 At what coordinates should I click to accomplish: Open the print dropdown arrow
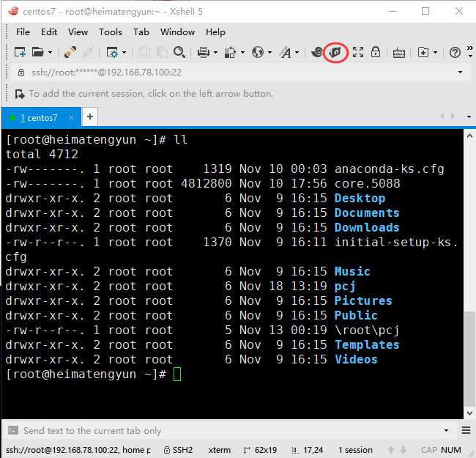click(x=215, y=53)
